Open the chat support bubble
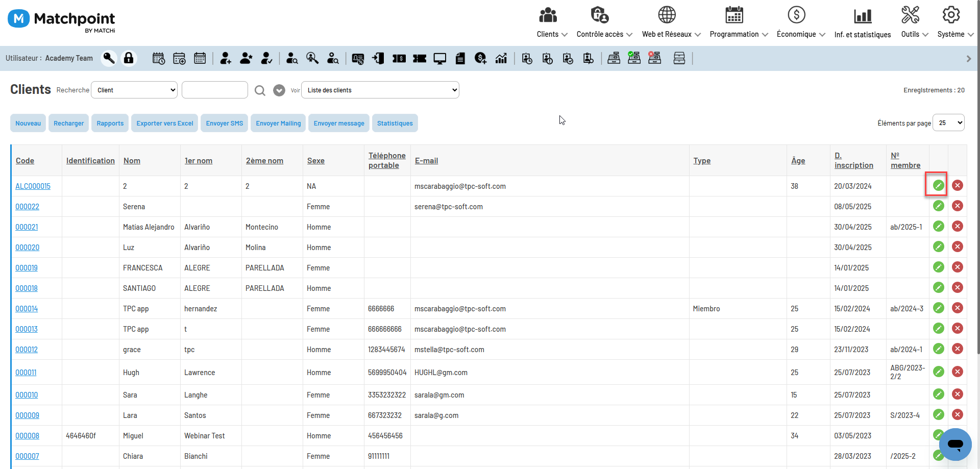The height and width of the screenshot is (469, 980). [955, 444]
